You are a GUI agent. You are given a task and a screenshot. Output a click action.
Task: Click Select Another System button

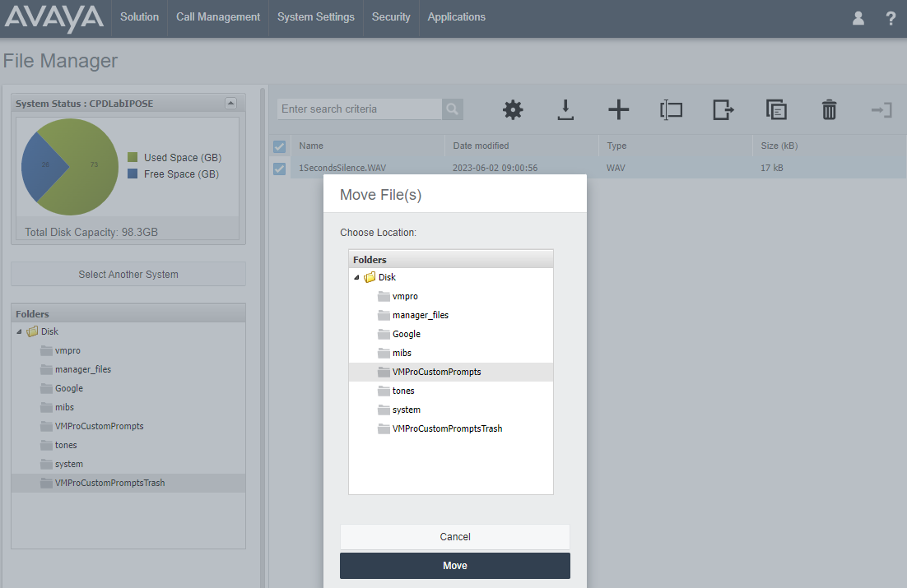tap(128, 274)
